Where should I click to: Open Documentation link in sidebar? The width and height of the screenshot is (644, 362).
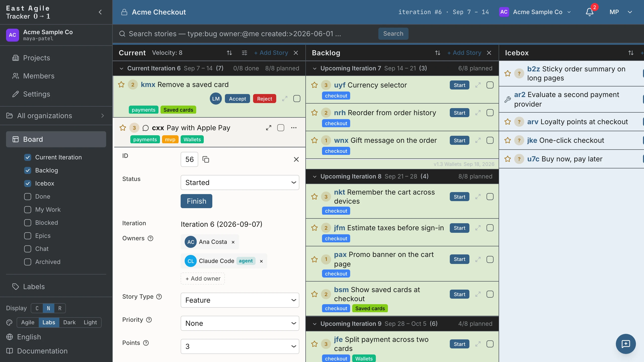42,351
